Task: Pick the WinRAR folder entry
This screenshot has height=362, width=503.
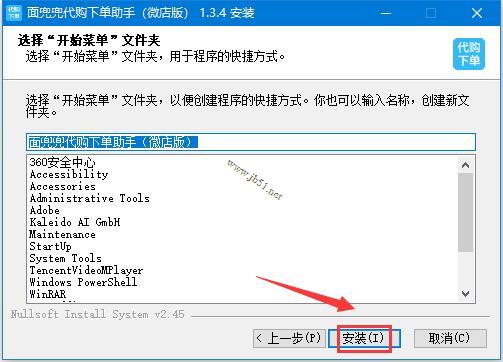Action: coord(48,294)
